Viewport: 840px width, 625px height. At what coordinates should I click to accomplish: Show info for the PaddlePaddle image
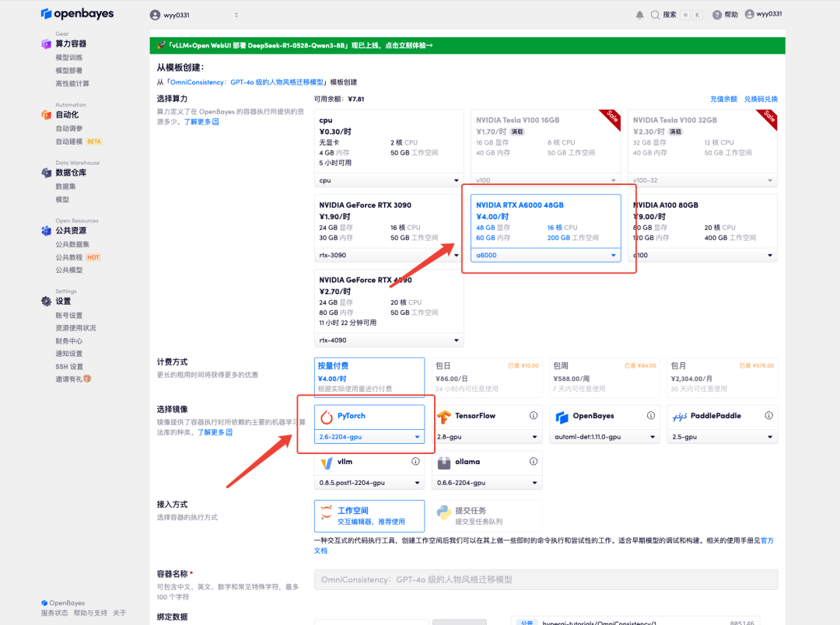click(x=768, y=416)
